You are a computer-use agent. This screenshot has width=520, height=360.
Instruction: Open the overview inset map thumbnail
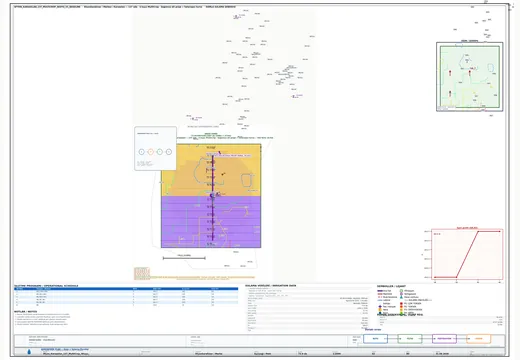[x=470, y=77]
